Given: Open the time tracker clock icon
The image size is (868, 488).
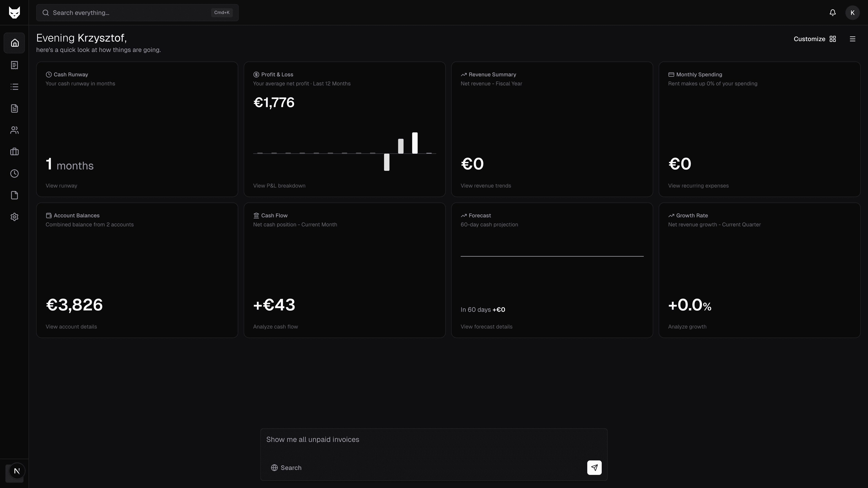Looking at the screenshot, I should (14, 174).
